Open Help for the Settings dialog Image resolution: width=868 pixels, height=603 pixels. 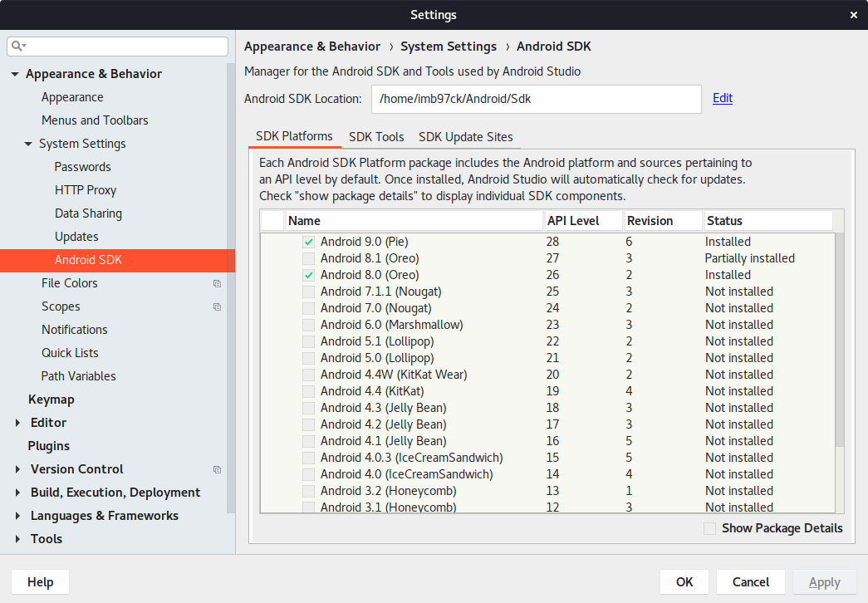click(x=41, y=582)
